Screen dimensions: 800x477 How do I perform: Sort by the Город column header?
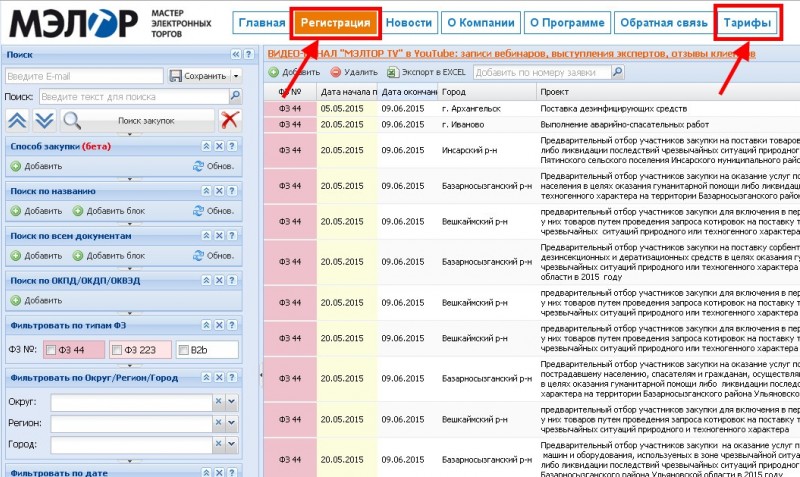click(488, 92)
